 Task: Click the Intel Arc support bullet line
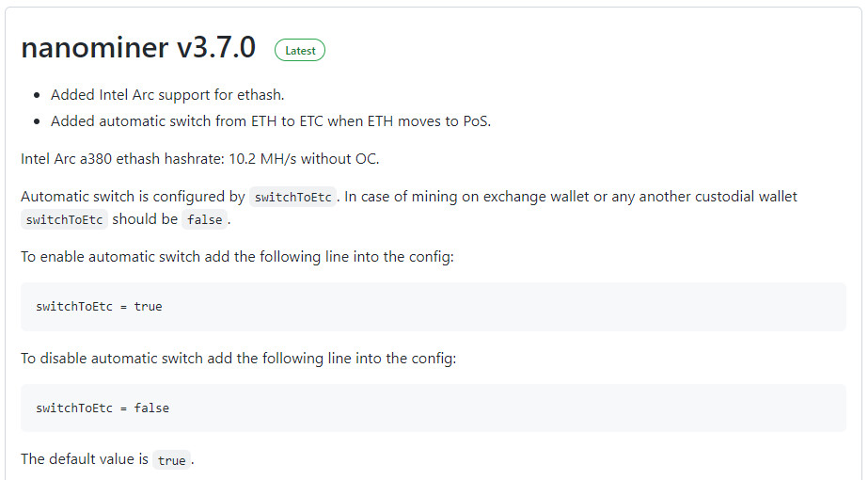tap(167, 94)
